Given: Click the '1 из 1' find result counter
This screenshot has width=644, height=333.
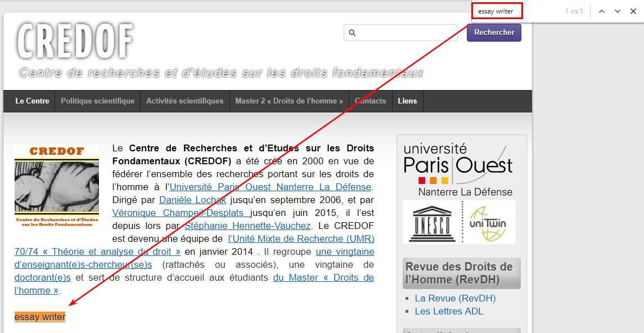Looking at the screenshot, I should [x=574, y=11].
